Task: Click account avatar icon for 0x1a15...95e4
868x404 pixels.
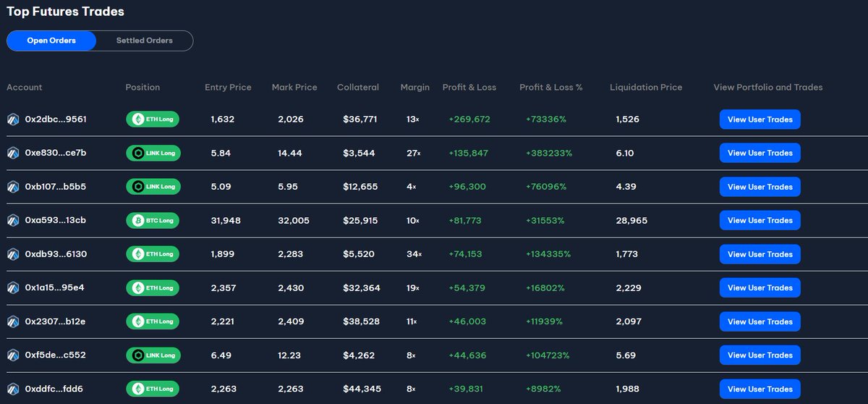Action: pyautogui.click(x=13, y=287)
